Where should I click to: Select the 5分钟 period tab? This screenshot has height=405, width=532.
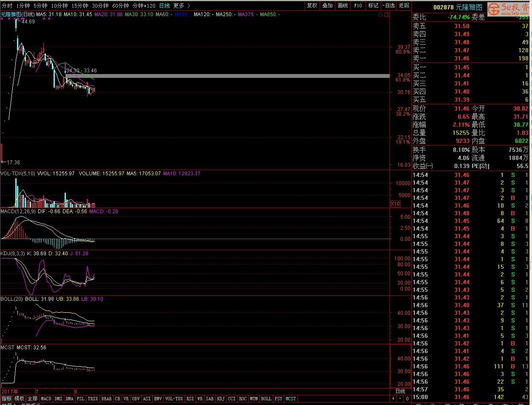40,6
